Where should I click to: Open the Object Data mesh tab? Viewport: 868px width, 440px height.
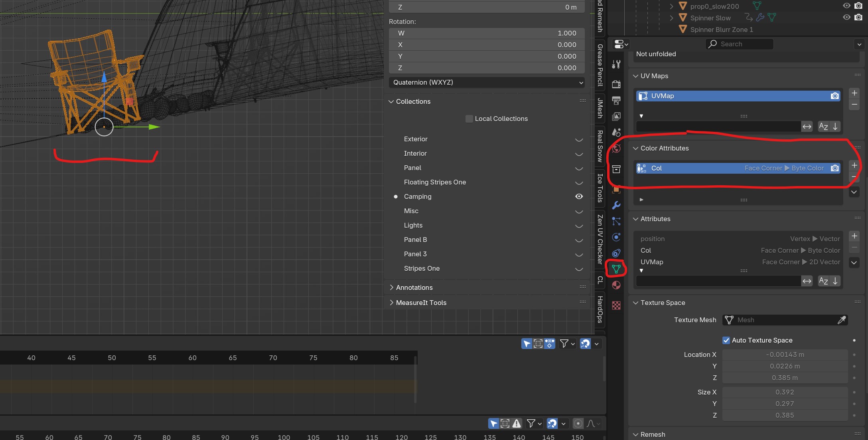point(616,269)
